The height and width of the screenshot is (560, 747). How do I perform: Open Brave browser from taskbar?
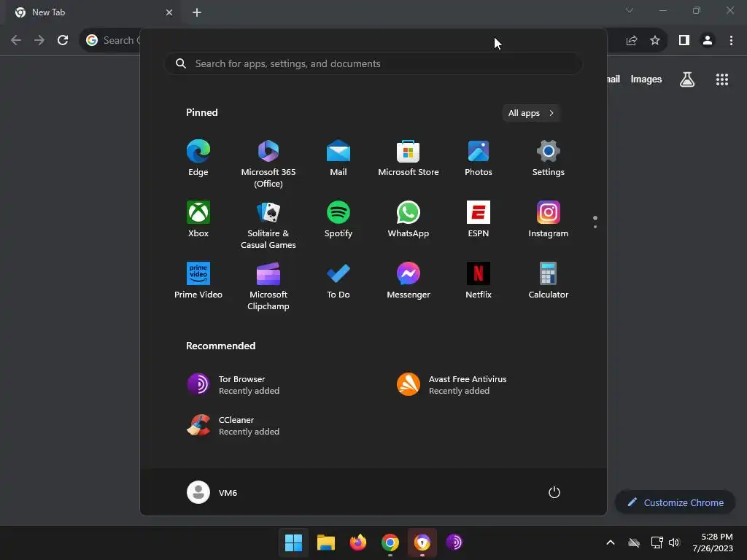click(x=422, y=542)
